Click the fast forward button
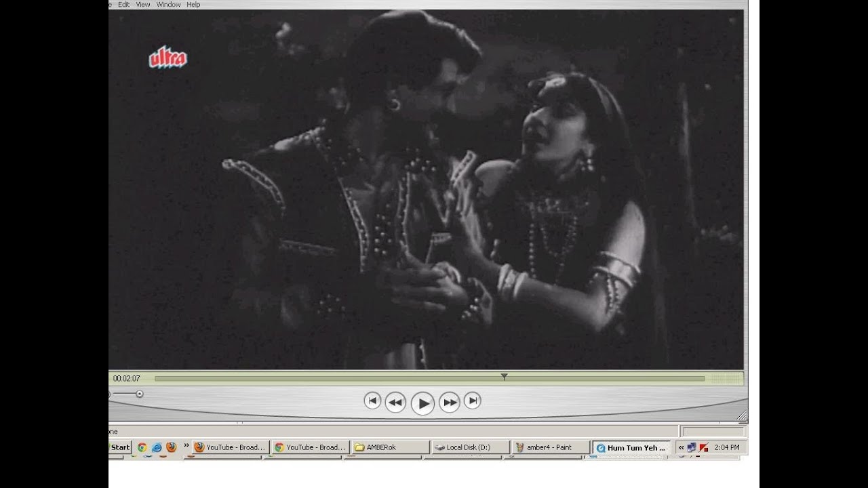Image resolution: width=868 pixels, height=488 pixels. (x=449, y=403)
